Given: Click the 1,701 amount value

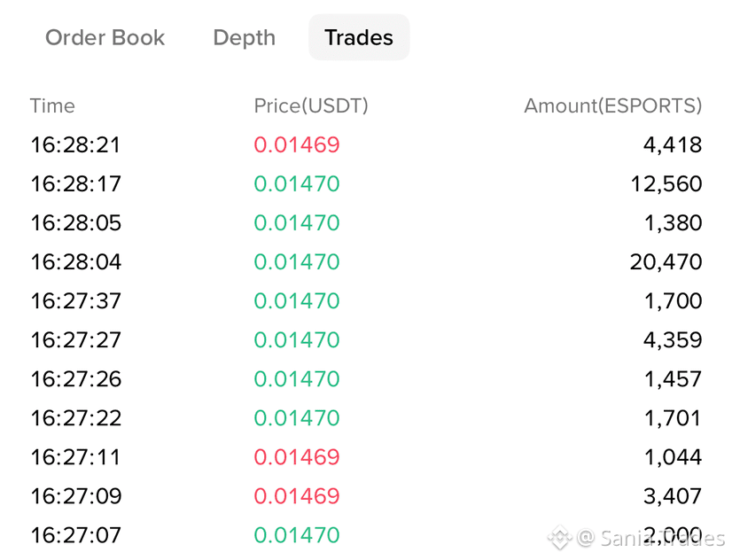Looking at the screenshot, I should point(674,418).
